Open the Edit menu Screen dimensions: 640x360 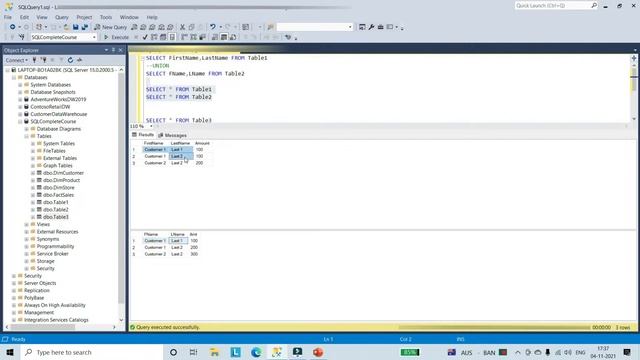pos(24,17)
